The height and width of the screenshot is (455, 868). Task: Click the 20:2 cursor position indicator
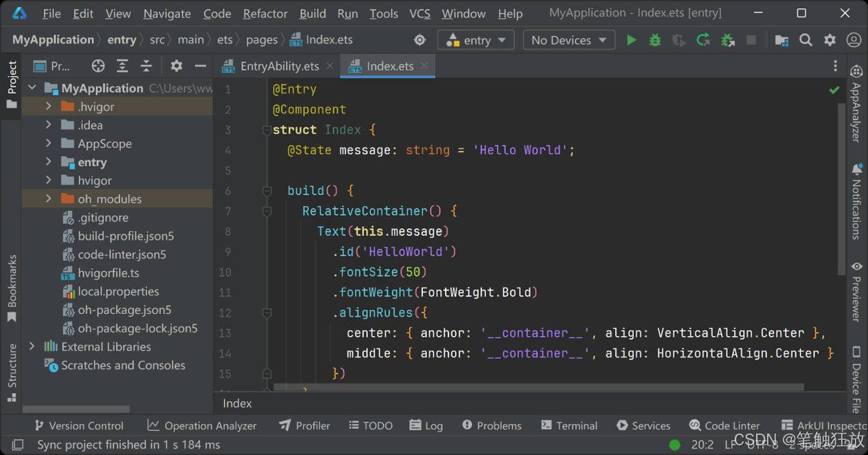coord(702,445)
